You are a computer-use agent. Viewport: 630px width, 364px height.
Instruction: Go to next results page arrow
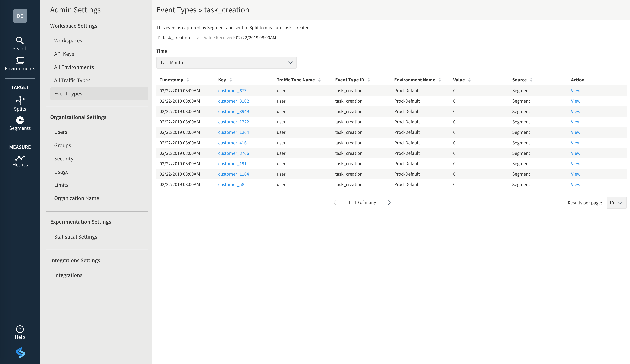click(x=389, y=202)
